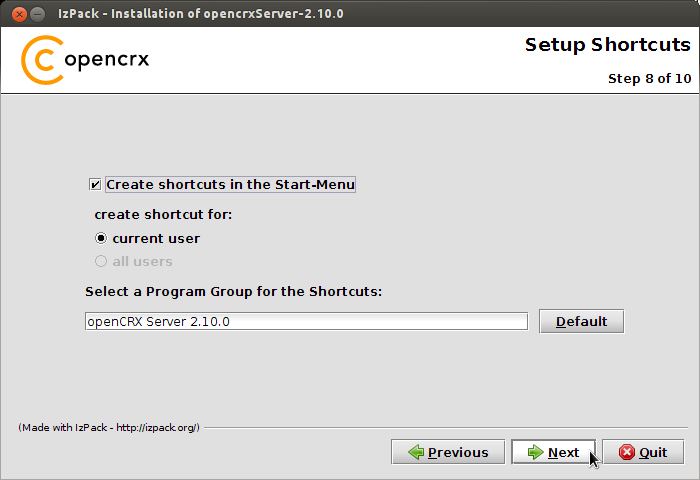Select the 'current user' radio option

[x=101, y=238]
